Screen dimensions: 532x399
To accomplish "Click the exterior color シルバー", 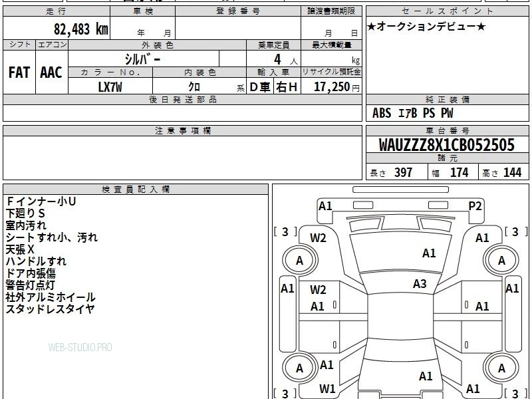I will [142, 59].
